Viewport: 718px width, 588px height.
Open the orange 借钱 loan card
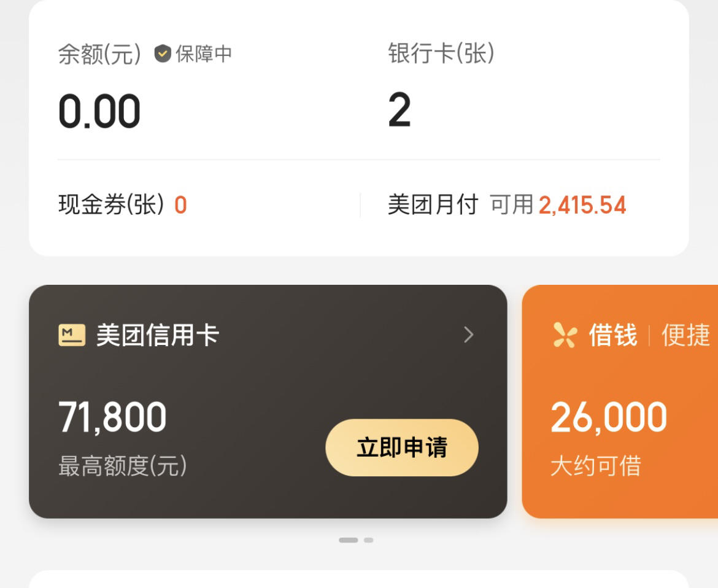[x=620, y=401]
